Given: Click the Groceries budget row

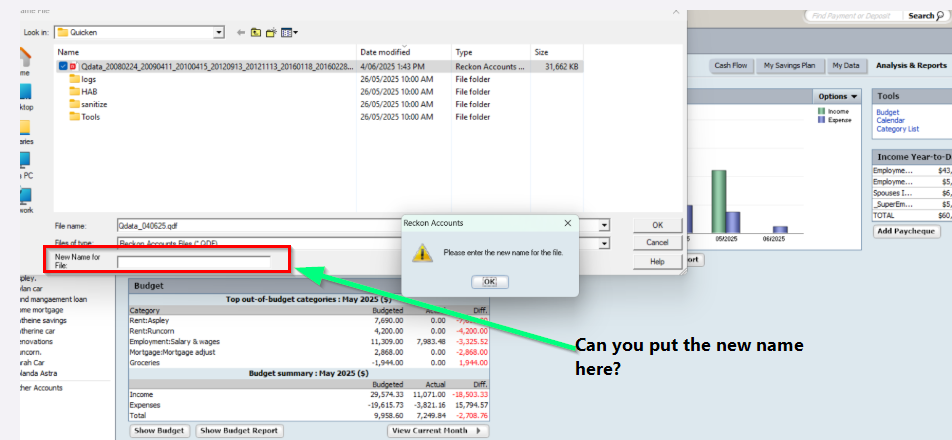Looking at the screenshot, I should 308,362.
